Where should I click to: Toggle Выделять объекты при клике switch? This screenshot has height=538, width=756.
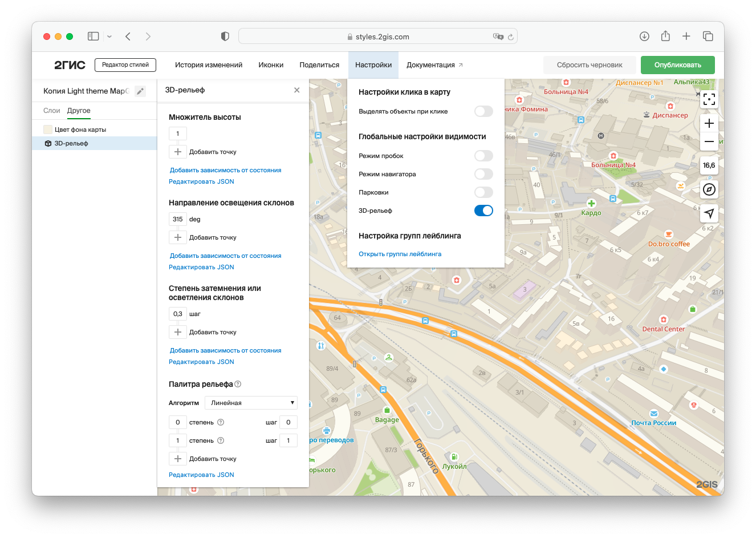click(483, 111)
